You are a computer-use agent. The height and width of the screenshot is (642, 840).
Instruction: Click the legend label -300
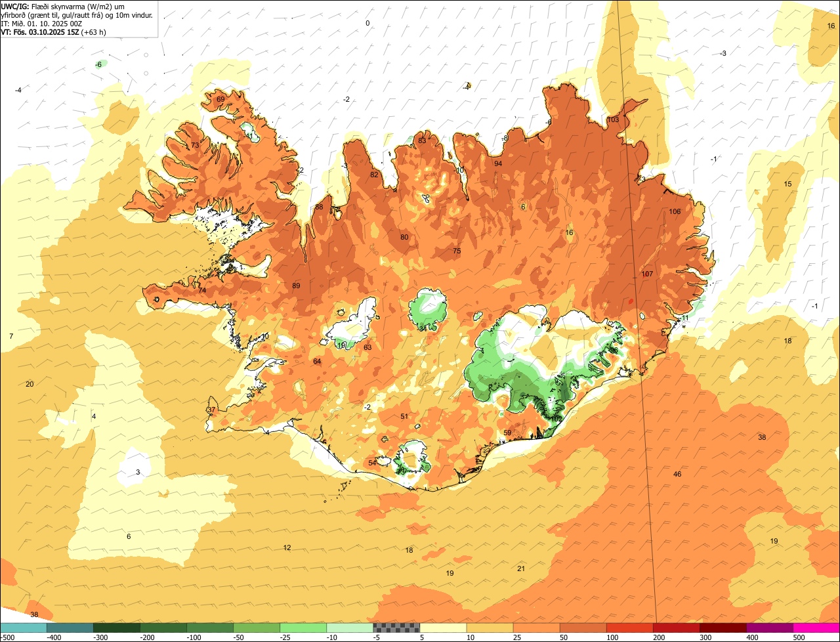[x=100, y=637]
